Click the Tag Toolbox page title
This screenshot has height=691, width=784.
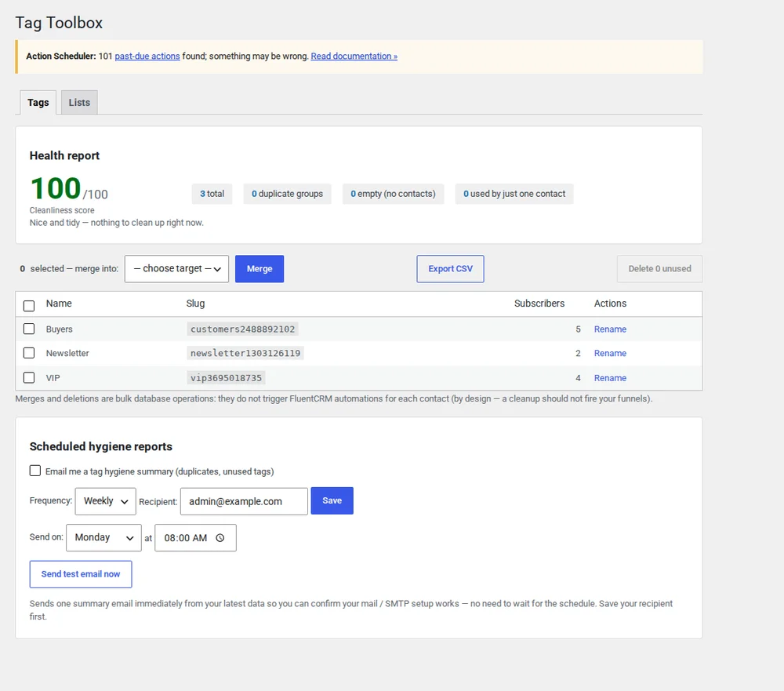tap(59, 23)
